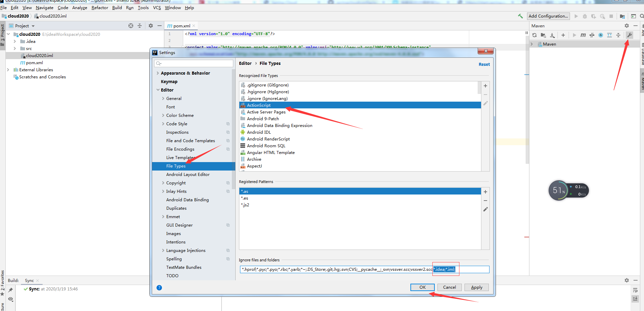
Task: Expand the .idea folder
Action: (15, 41)
